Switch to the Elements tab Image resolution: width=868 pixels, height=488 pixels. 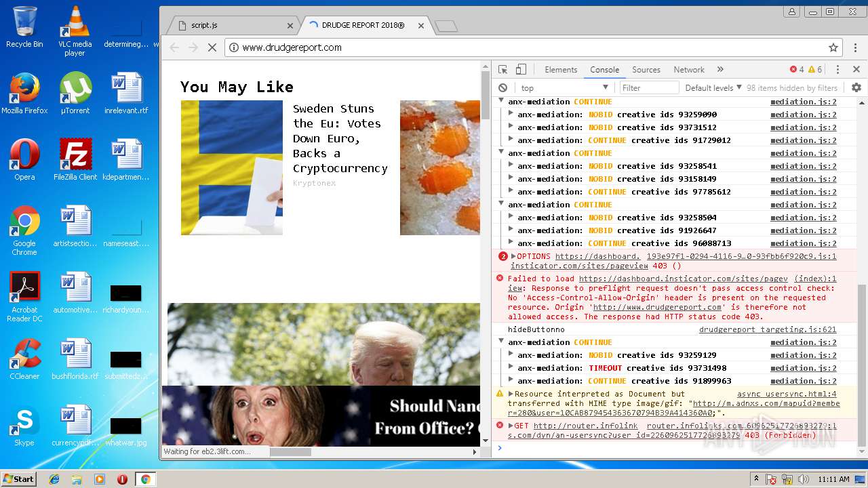click(561, 69)
